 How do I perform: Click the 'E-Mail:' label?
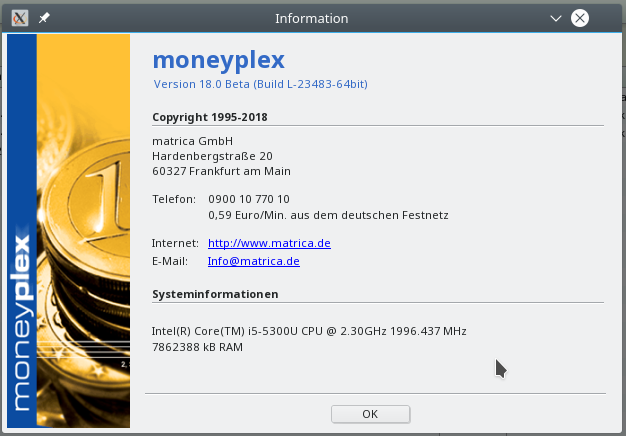[x=170, y=261]
